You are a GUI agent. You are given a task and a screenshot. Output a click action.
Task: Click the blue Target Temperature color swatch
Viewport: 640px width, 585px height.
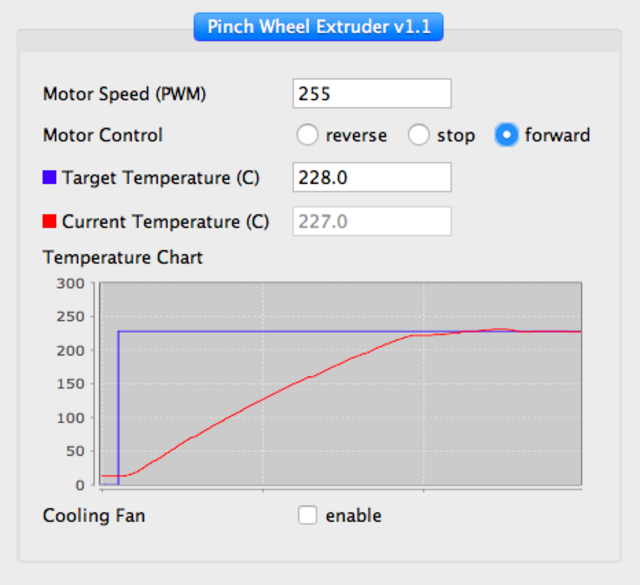point(49,178)
